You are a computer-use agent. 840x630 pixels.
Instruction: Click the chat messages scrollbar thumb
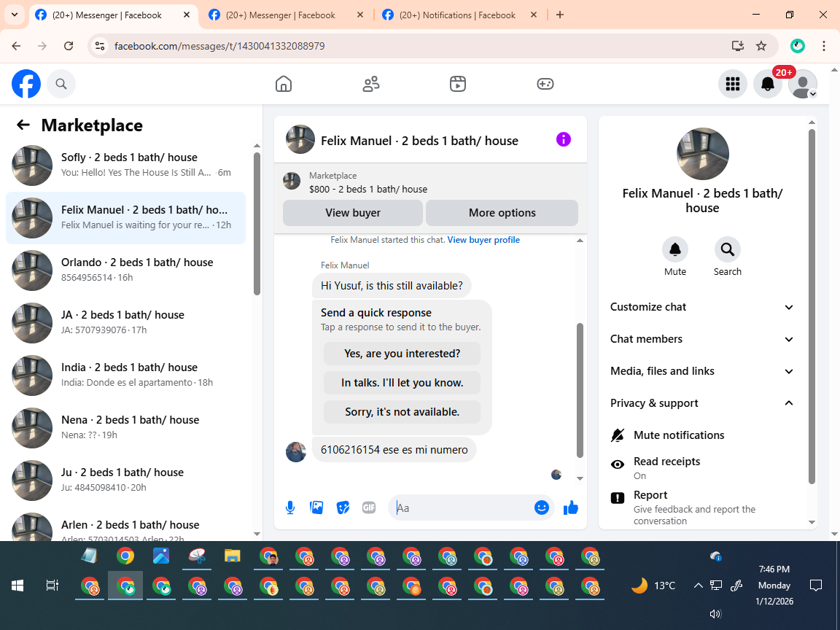click(580, 390)
